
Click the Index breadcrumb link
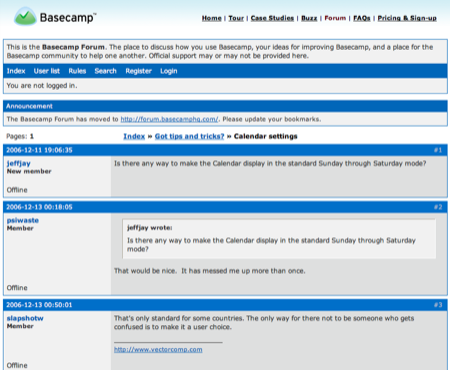coord(134,136)
